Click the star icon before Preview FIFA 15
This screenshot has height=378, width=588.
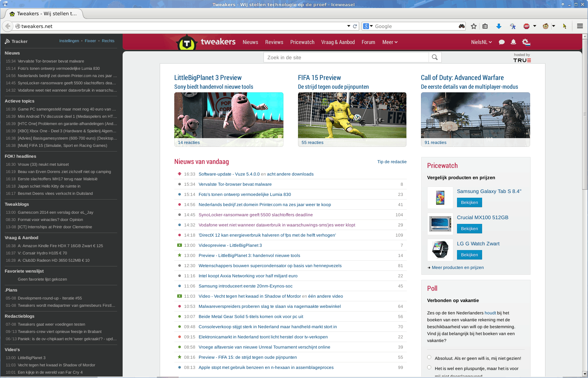pyautogui.click(x=179, y=357)
